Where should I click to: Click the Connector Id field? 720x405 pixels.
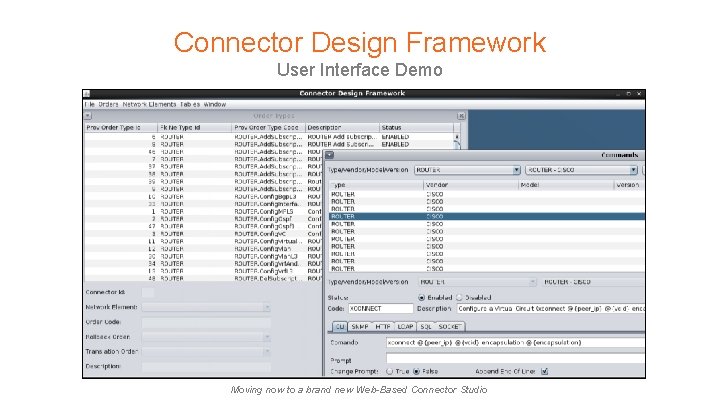(x=148, y=292)
